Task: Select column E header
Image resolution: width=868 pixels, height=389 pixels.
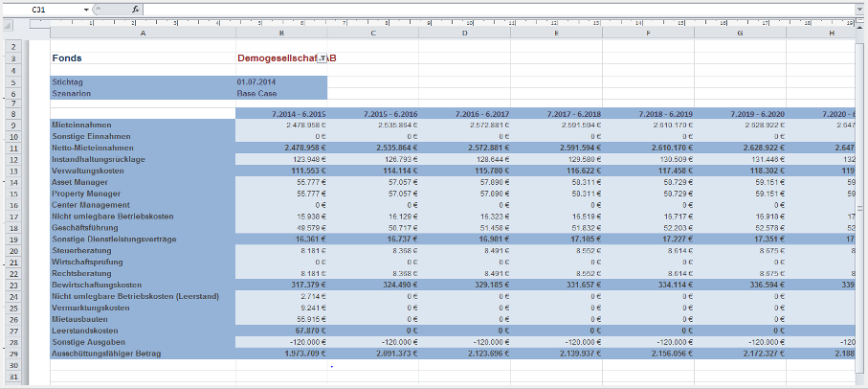Action: [556, 34]
